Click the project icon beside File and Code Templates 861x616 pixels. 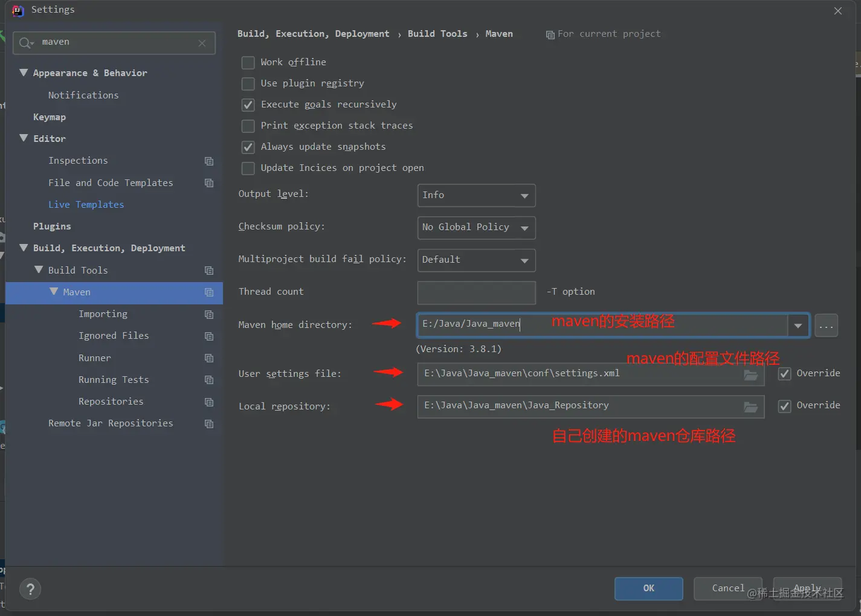(209, 183)
